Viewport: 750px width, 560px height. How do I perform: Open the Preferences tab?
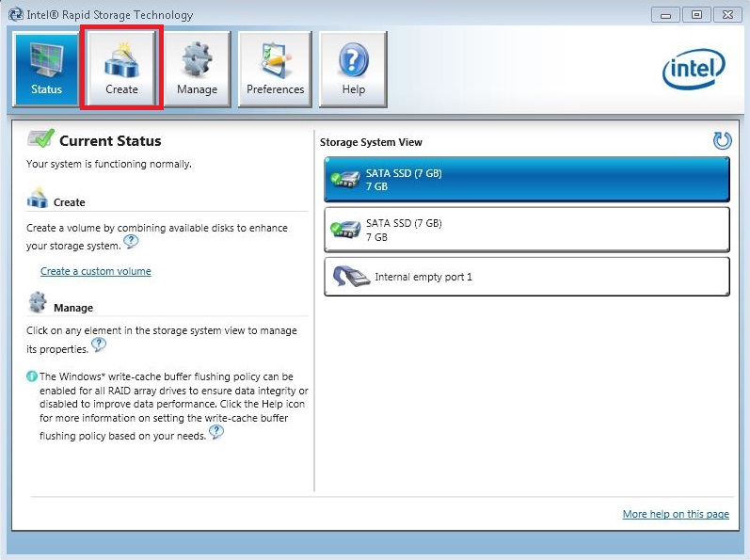point(275,70)
